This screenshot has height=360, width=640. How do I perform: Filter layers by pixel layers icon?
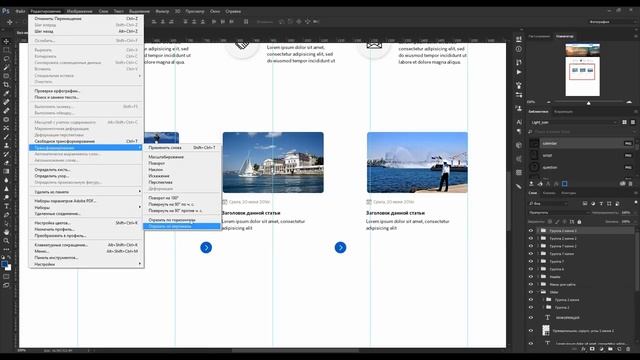point(585,203)
